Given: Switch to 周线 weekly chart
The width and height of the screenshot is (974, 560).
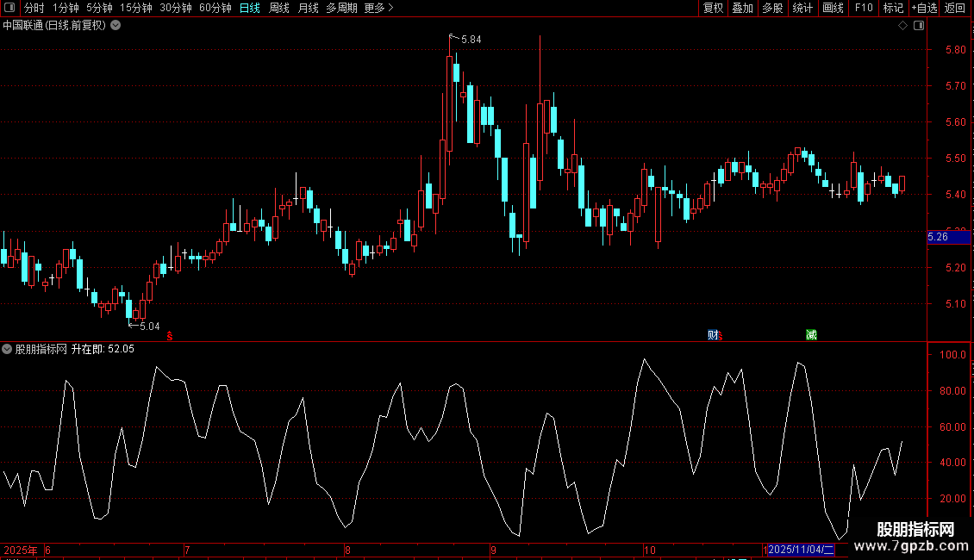Looking at the screenshot, I should [279, 8].
